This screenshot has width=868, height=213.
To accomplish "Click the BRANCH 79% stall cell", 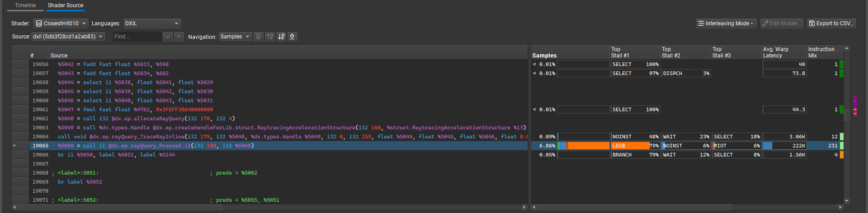I will point(635,155).
